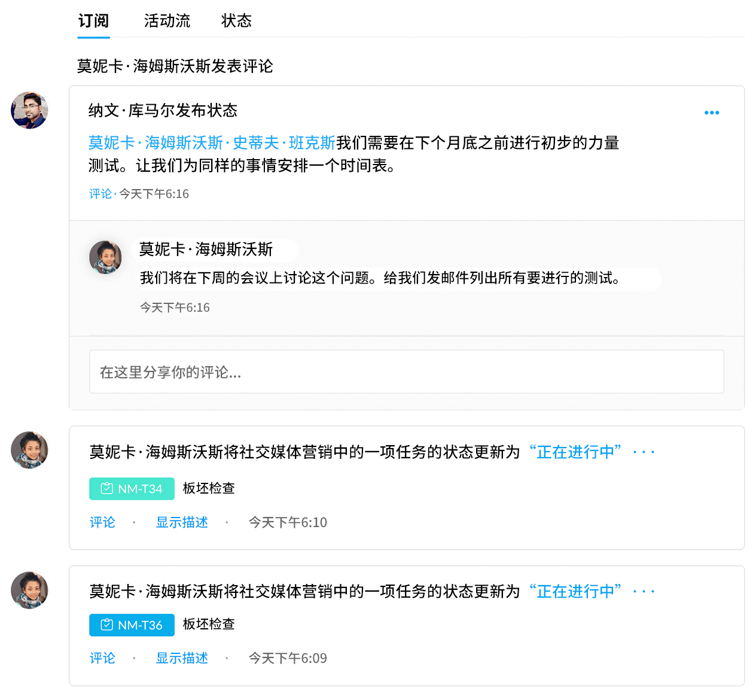The height and width of the screenshot is (700, 756).
Task: Open the 史蒂夫·班克斯 mention link
Action: point(283,143)
